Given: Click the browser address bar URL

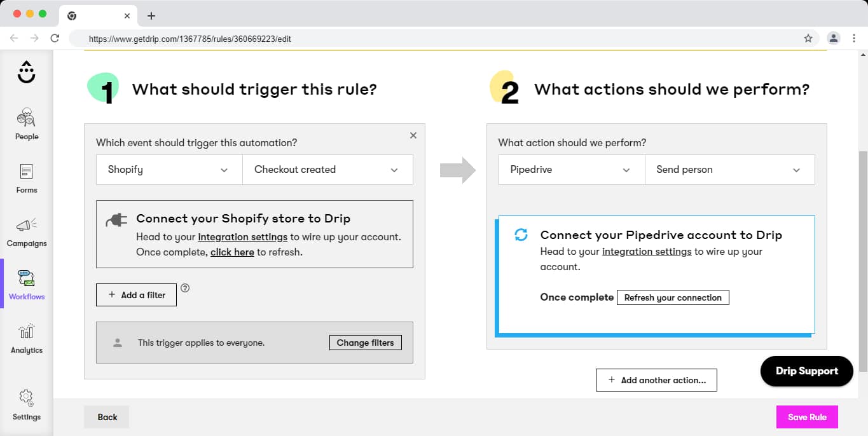Looking at the screenshot, I should point(190,39).
